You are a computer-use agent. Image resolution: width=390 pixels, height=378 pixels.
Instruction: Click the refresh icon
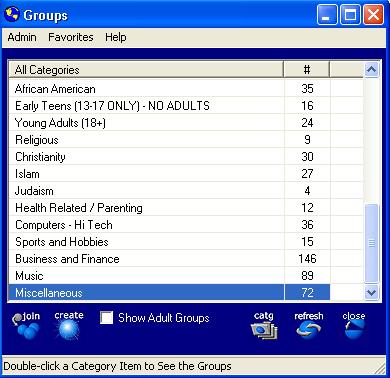(309, 325)
